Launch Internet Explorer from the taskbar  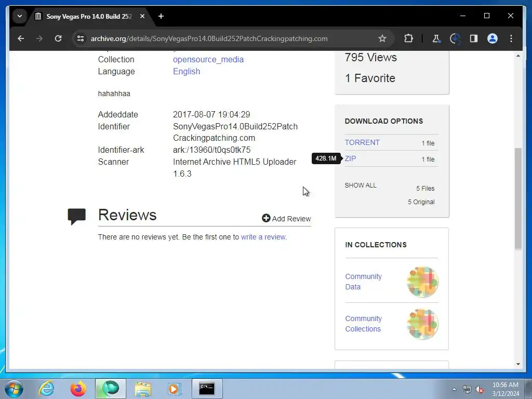tap(46, 389)
